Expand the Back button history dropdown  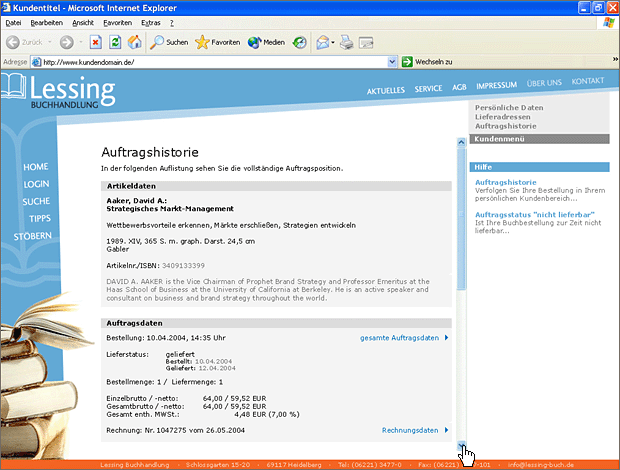[50, 42]
